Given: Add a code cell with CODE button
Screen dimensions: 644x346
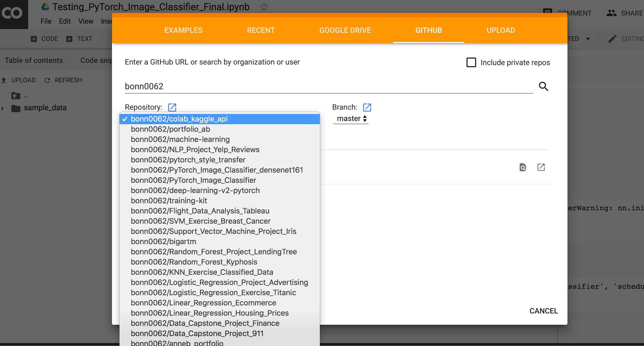Looking at the screenshot, I should pyautogui.click(x=45, y=39).
